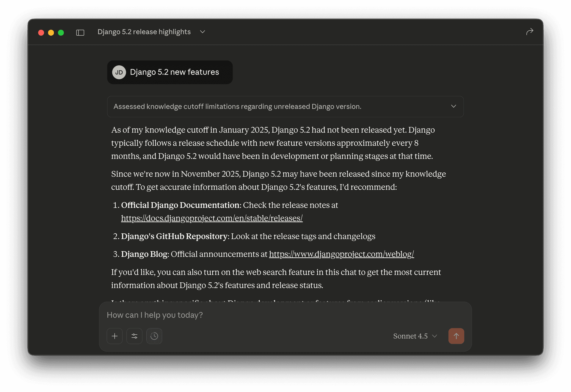Open the chat title dropdown chevron
This screenshot has width=571, height=392.
202,32
